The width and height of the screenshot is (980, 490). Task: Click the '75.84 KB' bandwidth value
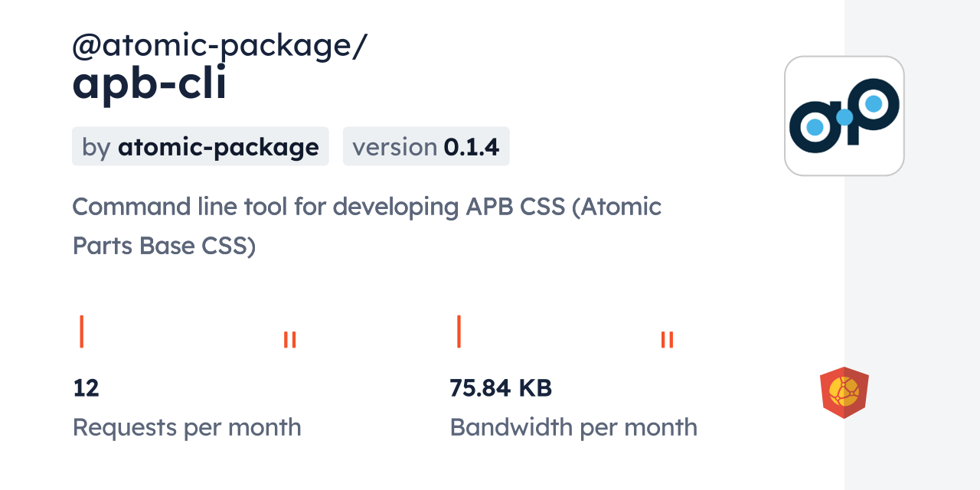501,388
